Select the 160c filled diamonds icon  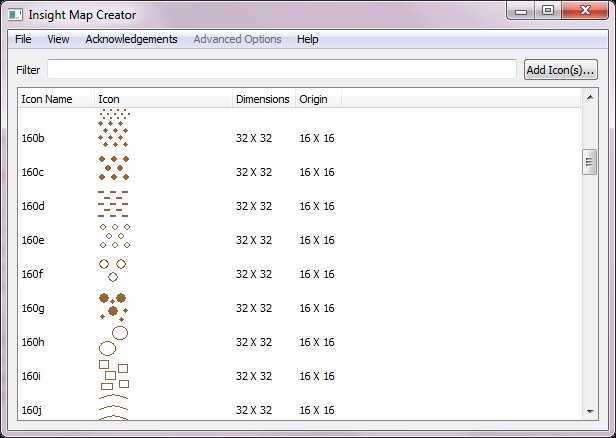113,171
